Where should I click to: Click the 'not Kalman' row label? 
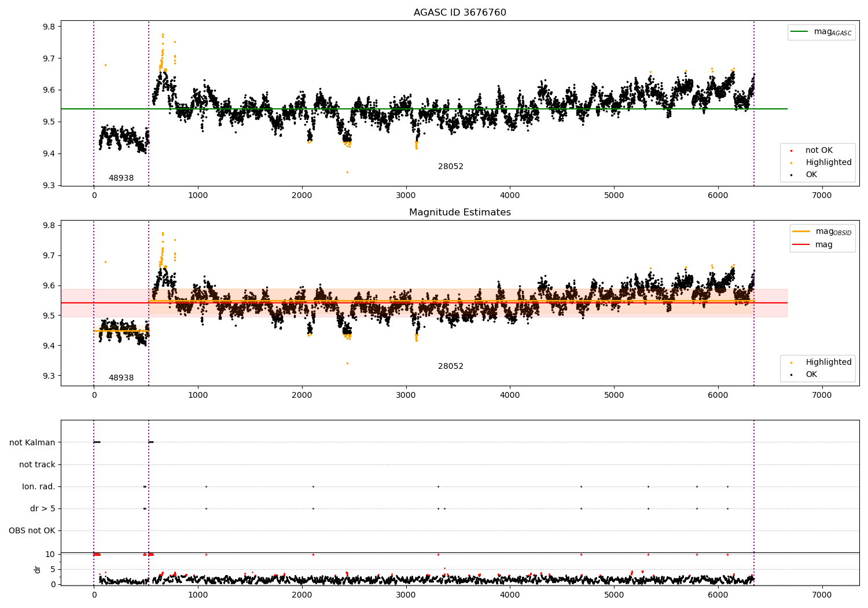tap(32, 443)
